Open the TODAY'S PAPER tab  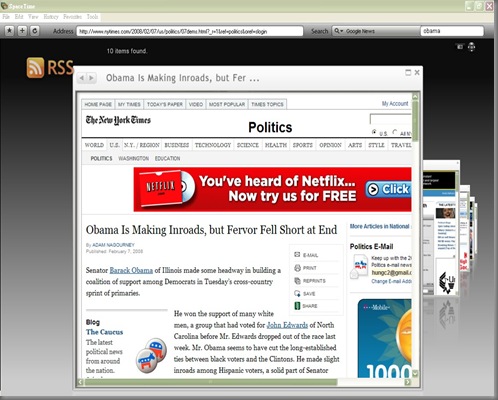165,104
